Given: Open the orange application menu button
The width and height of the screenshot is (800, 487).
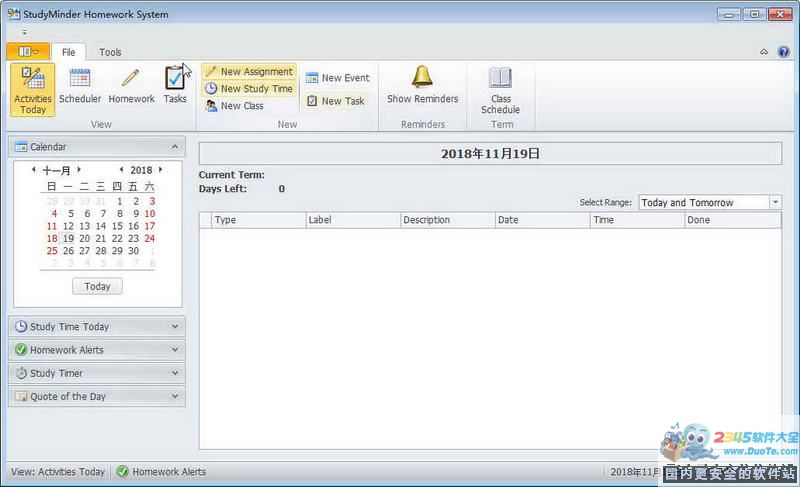Looking at the screenshot, I should (x=28, y=52).
